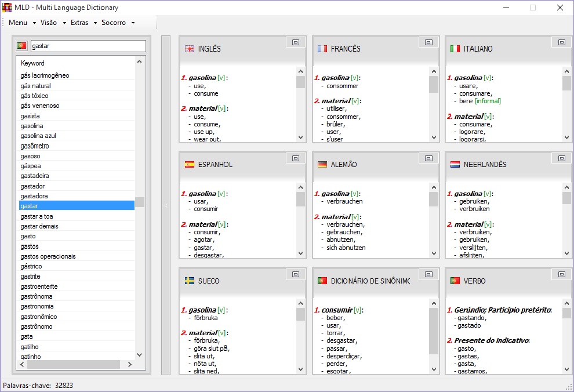Click the Dutch flag icon in NEERLANDÊS panel

click(x=455, y=165)
